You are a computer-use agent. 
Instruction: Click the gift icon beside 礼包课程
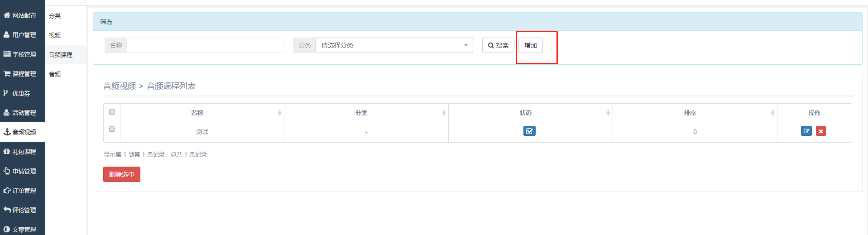pos(7,151)
